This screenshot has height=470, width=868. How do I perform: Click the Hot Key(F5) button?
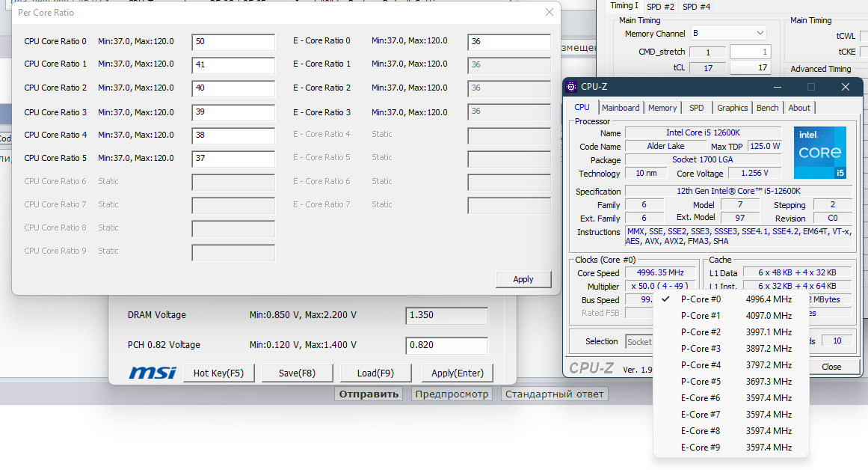click(x=218, y=373)
